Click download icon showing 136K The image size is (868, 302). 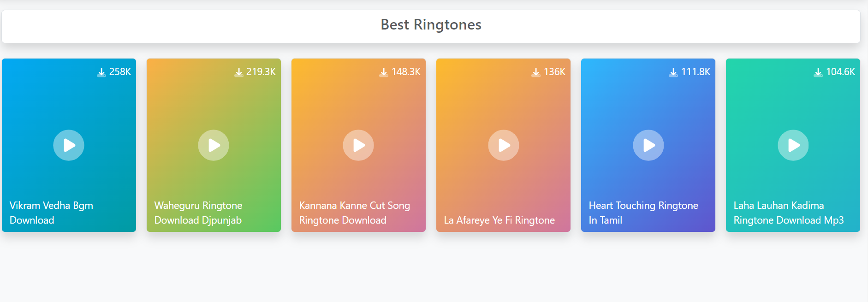536,72
